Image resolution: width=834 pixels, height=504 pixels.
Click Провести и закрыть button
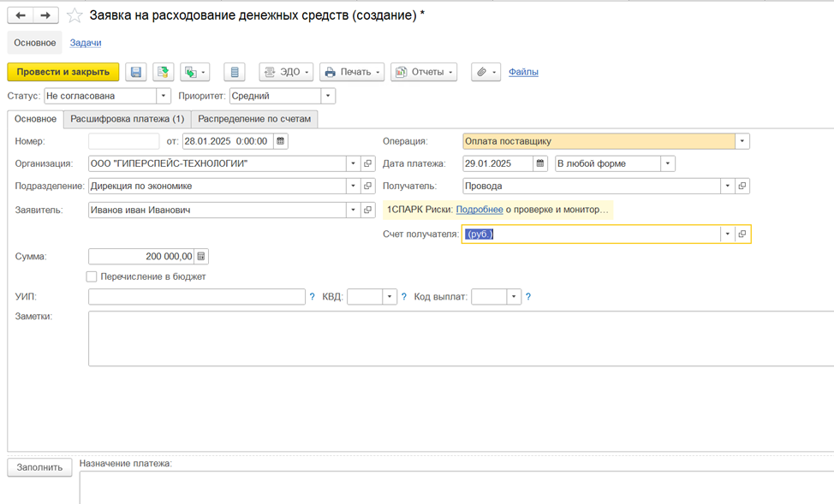coord(63,72)
